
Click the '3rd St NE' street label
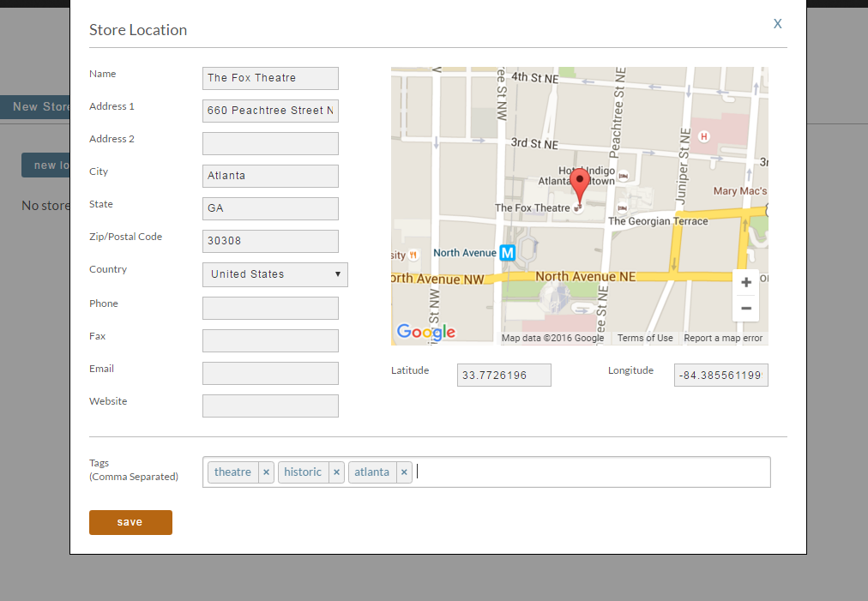pyautogui.click(x=534, y=143)
